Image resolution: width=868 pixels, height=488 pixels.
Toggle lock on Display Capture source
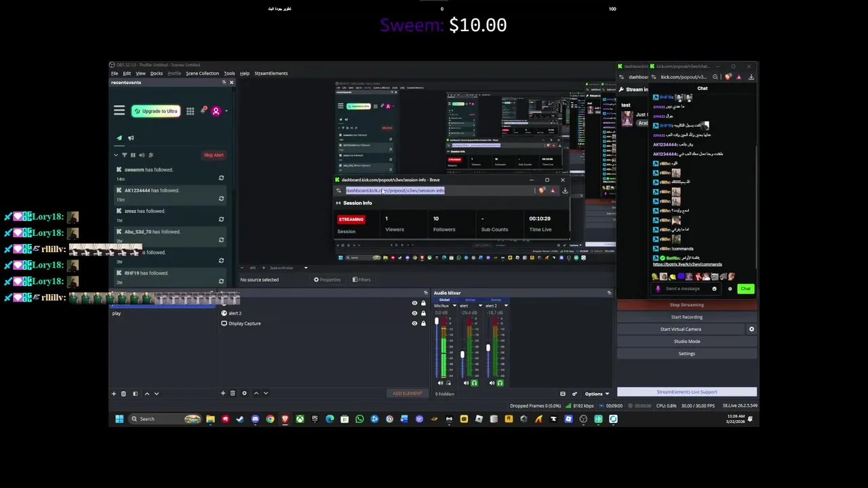pyautogui.click(x=423, y=323)
